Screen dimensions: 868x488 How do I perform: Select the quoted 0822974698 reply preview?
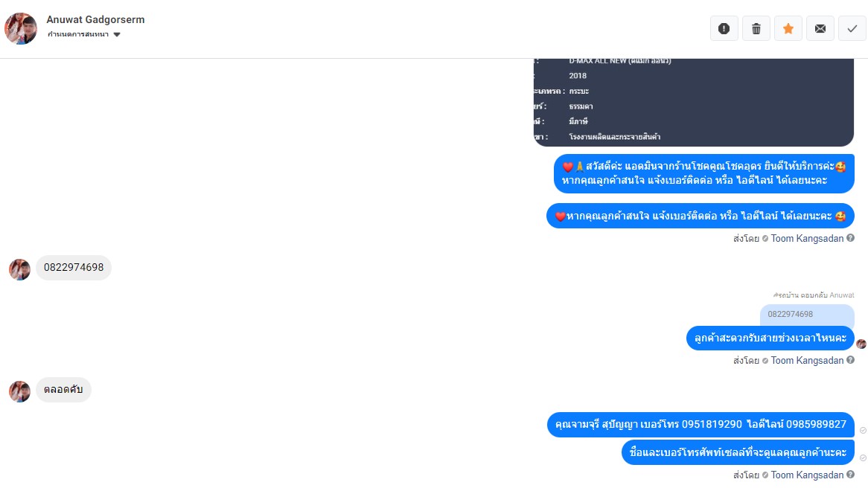coord(807,314)
